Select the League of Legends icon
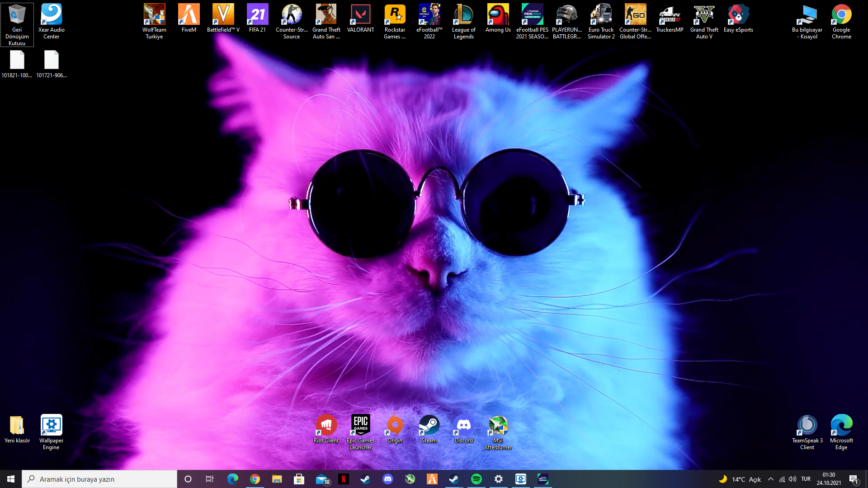This screenshot has height=488, width=868. coord(463,21)
